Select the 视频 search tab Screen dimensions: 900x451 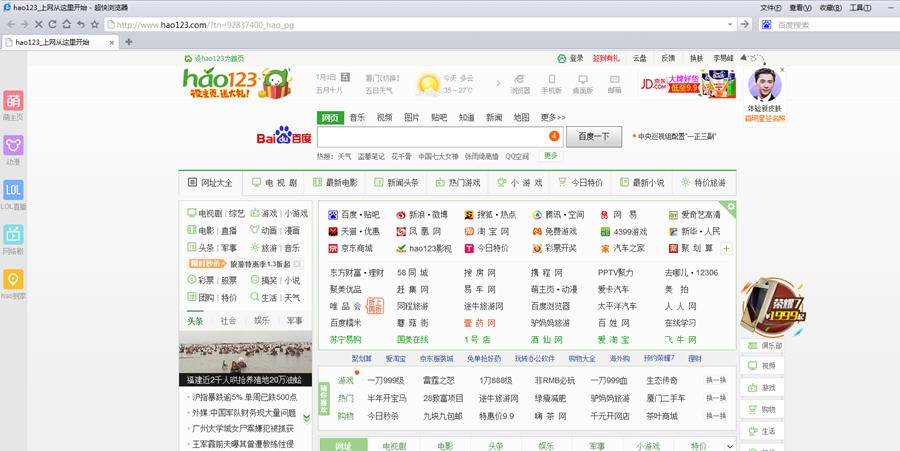click(x=385, y=118)
